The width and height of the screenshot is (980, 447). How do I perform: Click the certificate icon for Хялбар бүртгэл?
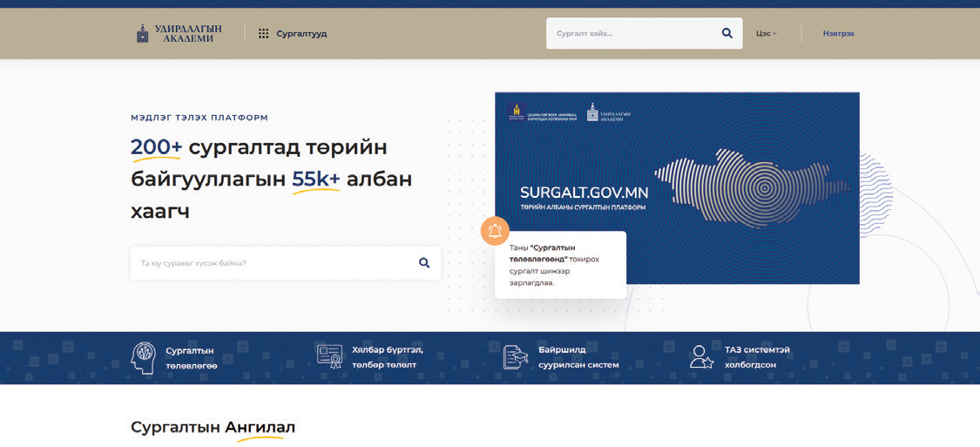[x=329, y=356]
